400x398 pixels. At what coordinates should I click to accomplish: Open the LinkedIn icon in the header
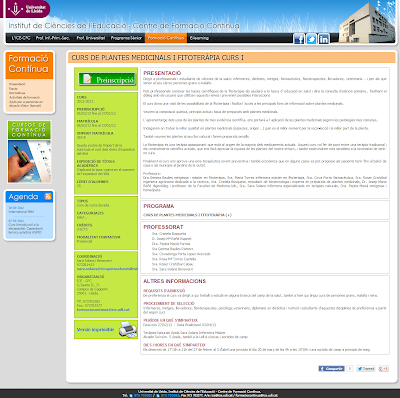[324, 39]
